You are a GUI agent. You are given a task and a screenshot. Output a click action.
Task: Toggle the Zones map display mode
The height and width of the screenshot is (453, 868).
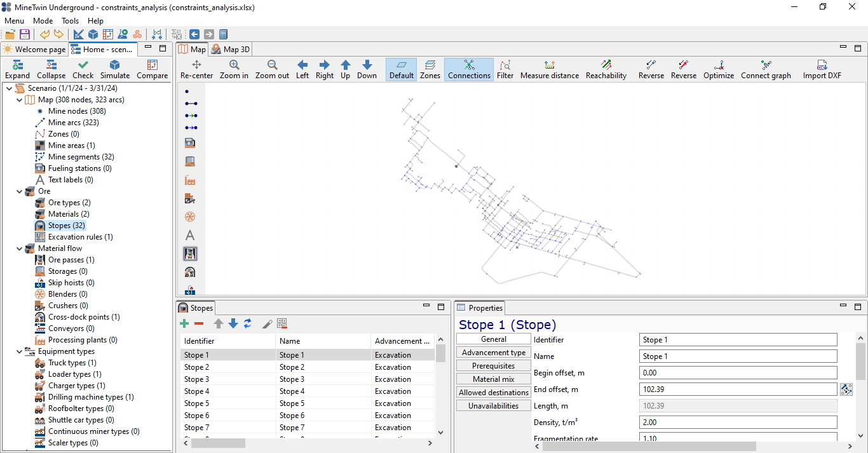pyautogui.click(x=430, y=69)
